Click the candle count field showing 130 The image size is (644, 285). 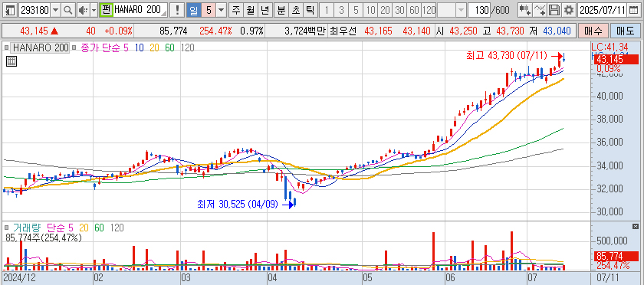tap(478, 10)
